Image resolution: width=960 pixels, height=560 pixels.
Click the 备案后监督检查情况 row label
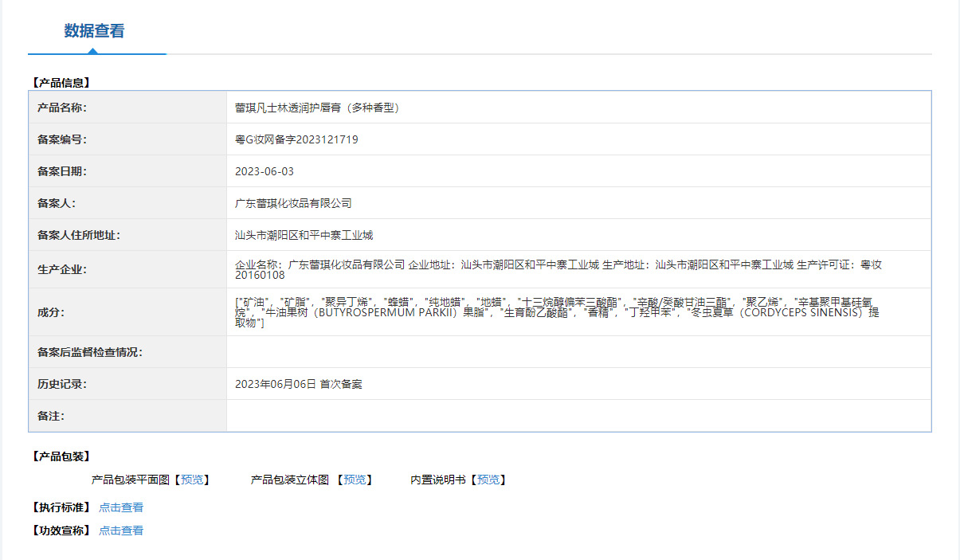tap(90, 352)
